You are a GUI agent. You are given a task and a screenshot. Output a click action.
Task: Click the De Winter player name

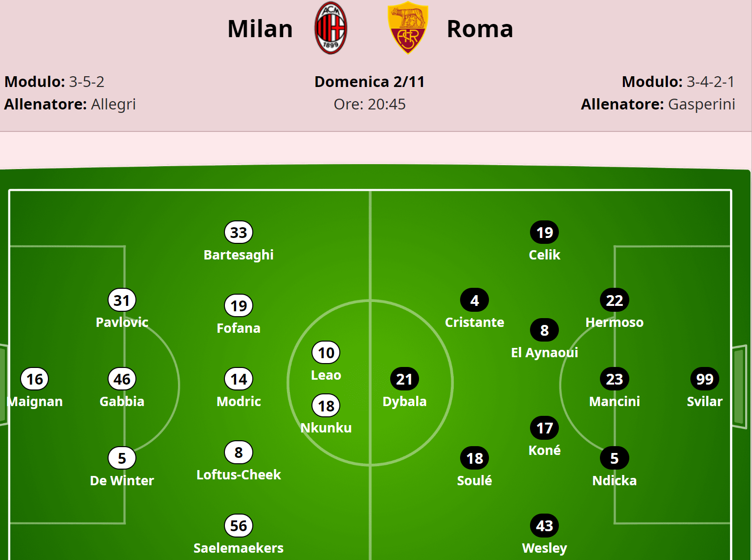122,481
